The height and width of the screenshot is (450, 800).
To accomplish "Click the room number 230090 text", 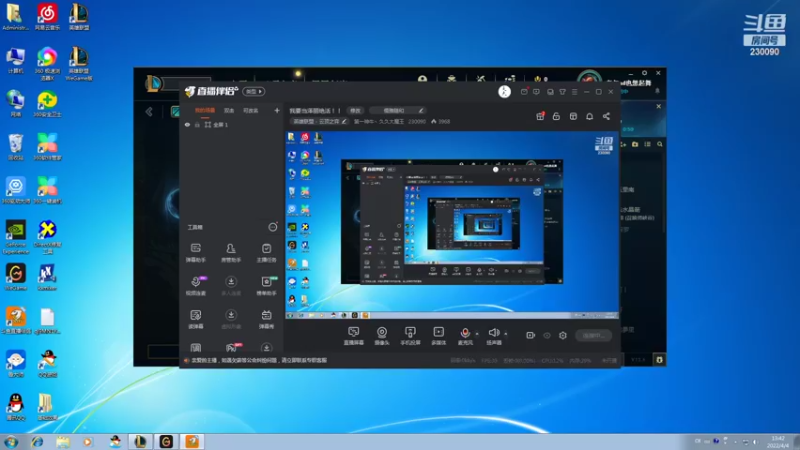I will pos(417,121).
